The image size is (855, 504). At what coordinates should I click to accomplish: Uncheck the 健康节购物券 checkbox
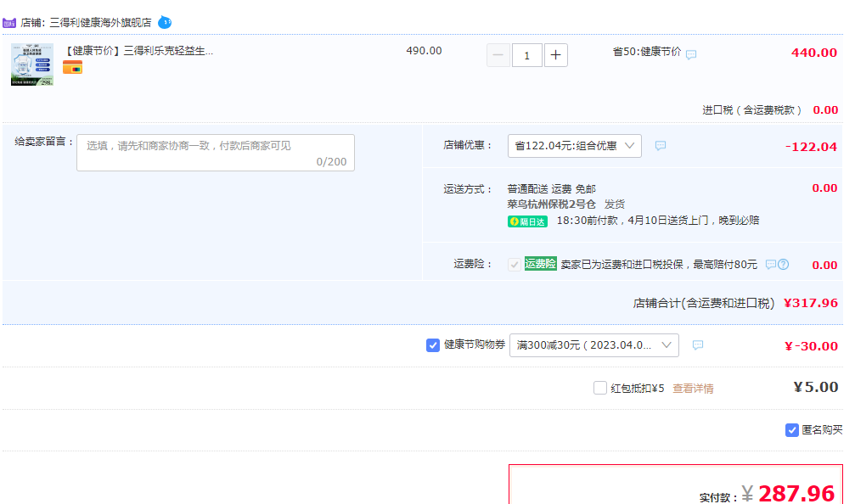point(433,345)
